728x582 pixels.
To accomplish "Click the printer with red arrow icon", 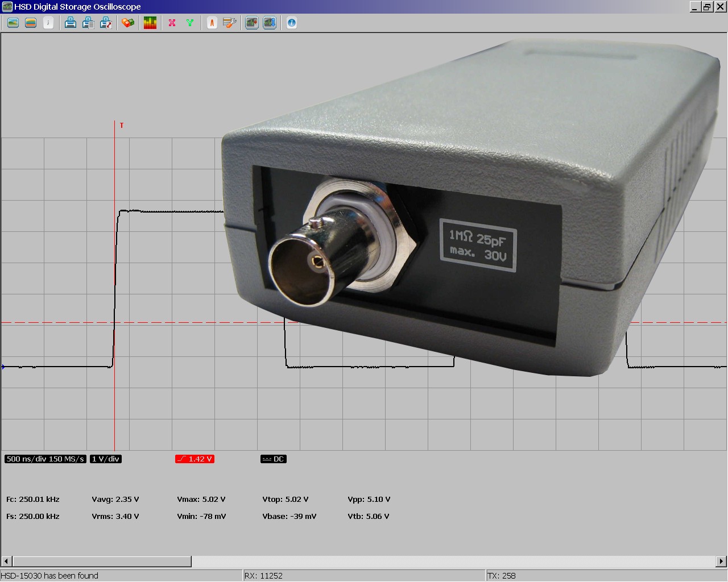I will tap(106, 23).
